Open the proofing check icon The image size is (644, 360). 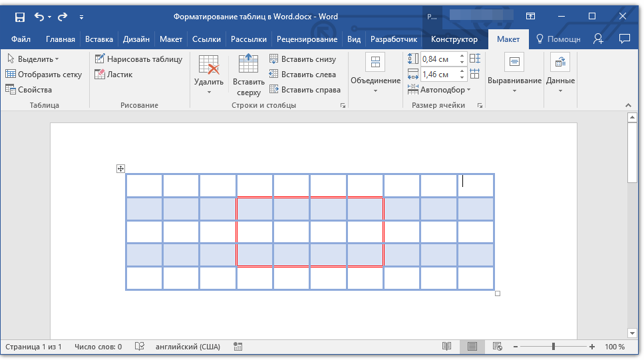point(140,347)
